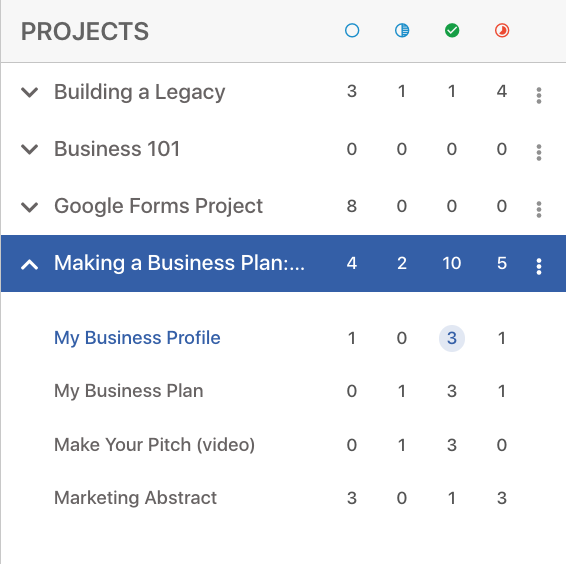Screen dimensions: 566x564
Task: Open the My Business Plan assignment
Action: [x=129, y=391]
